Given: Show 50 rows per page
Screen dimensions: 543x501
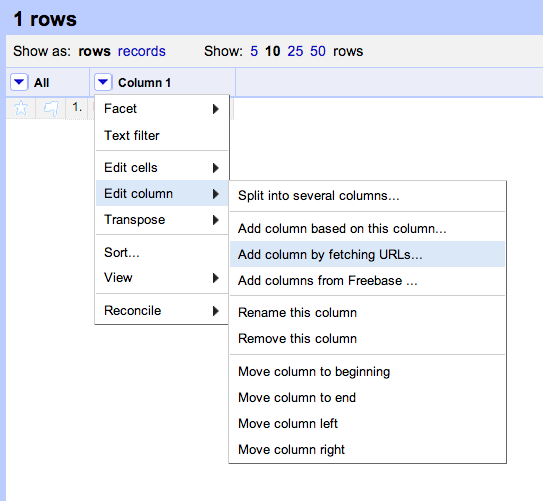Looking at the screenshot, I should 318,51.
